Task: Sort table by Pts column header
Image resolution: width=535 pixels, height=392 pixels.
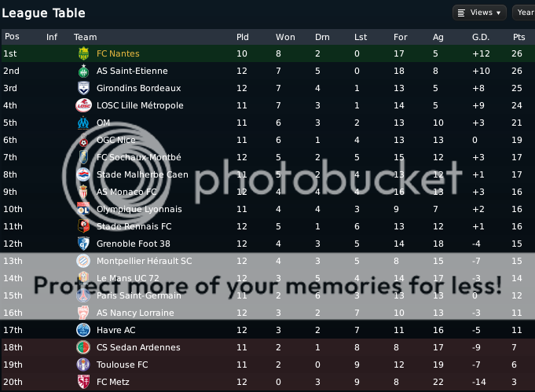Action: [x=519, y=37]
